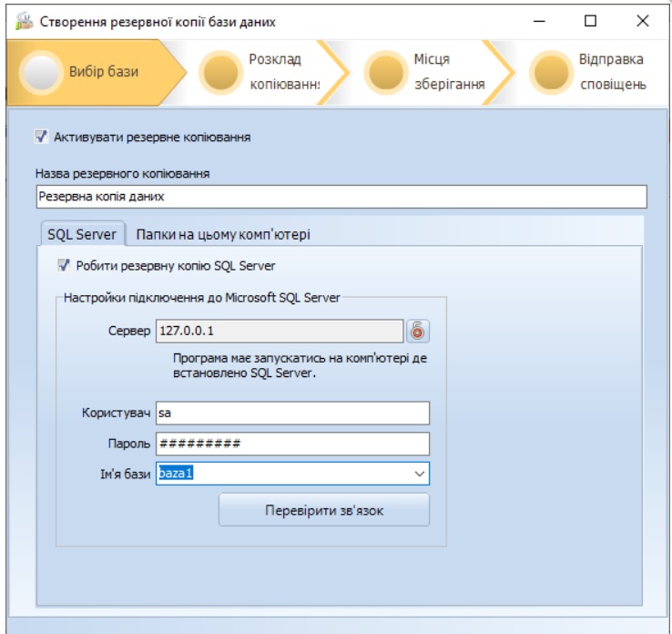Go to the Вибір бази wizard step

click(97, 72)
